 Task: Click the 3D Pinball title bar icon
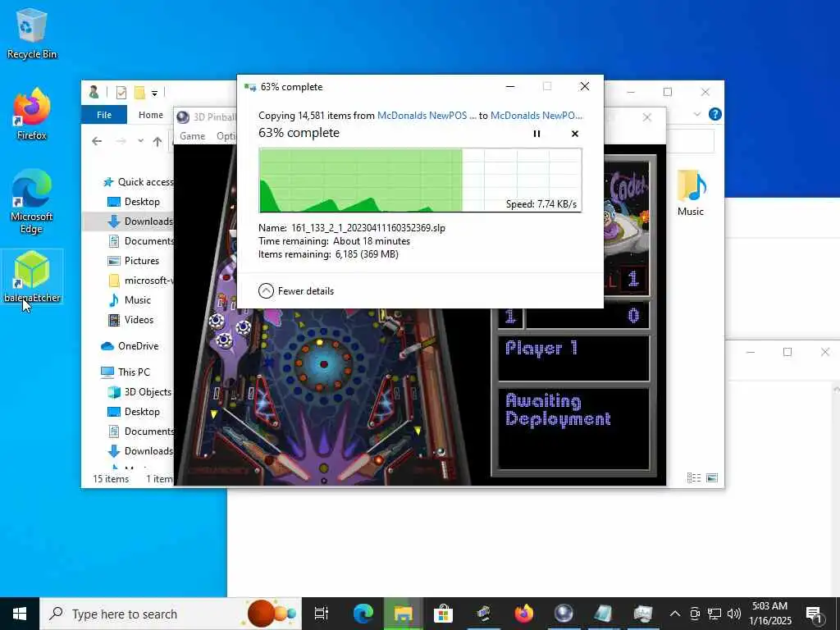click(183, 116)
